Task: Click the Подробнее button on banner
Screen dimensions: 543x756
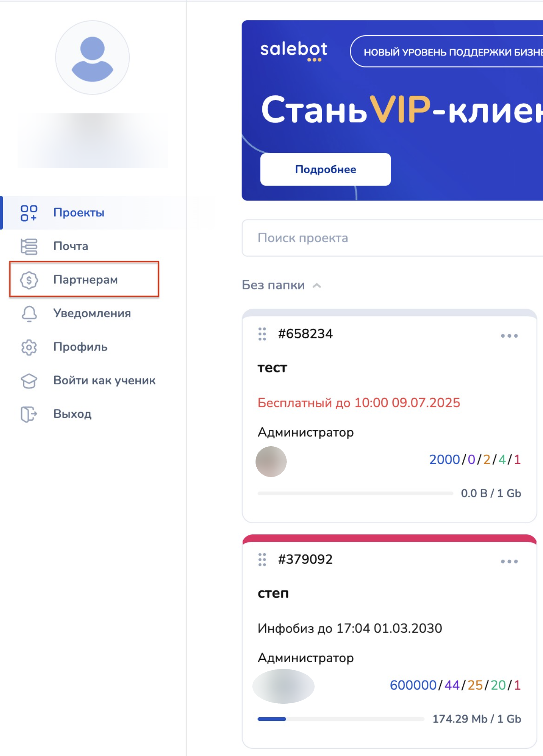Action: click(x=325, y=169)
